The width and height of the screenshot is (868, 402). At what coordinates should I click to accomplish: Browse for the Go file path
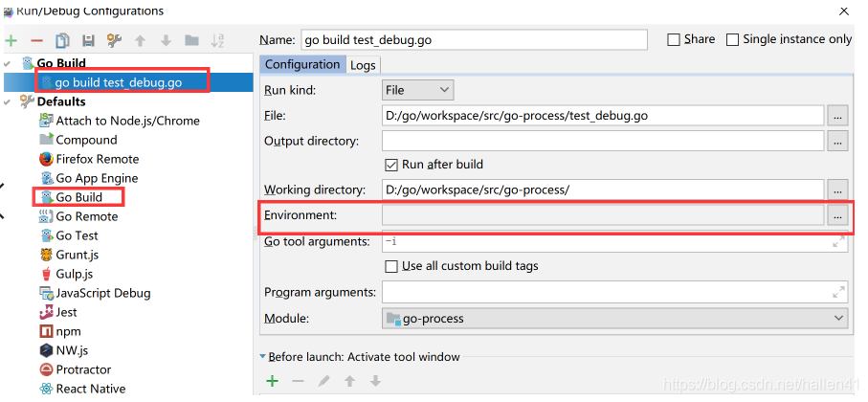[x=837, y=116]
